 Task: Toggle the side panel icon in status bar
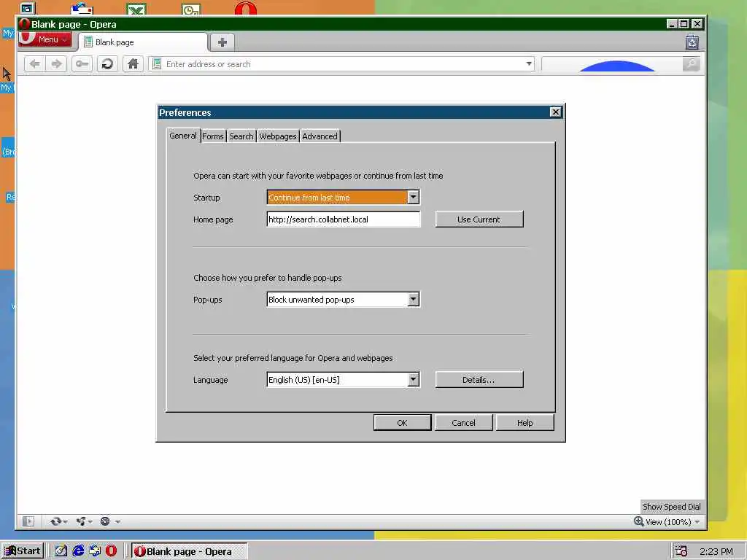pyautogui.click(x=28, y=521)
